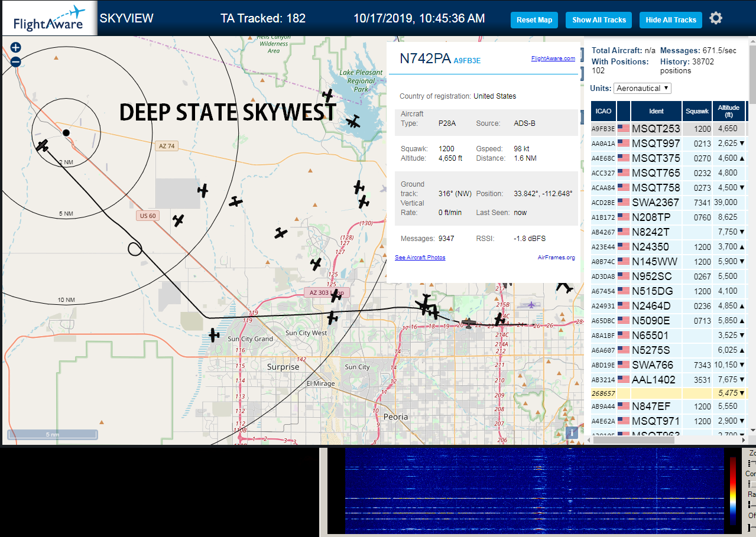Select the aircraft icon west of Sun City Grand

tap(214, 335)
